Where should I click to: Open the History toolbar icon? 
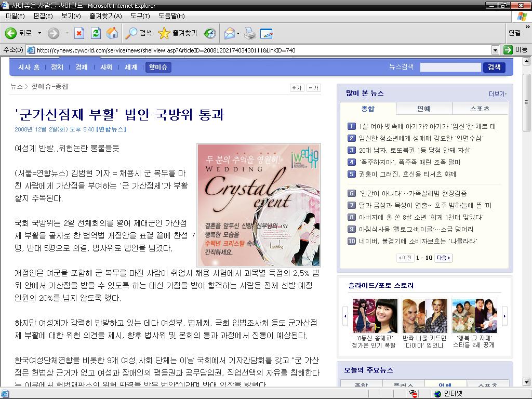[210, 33]
